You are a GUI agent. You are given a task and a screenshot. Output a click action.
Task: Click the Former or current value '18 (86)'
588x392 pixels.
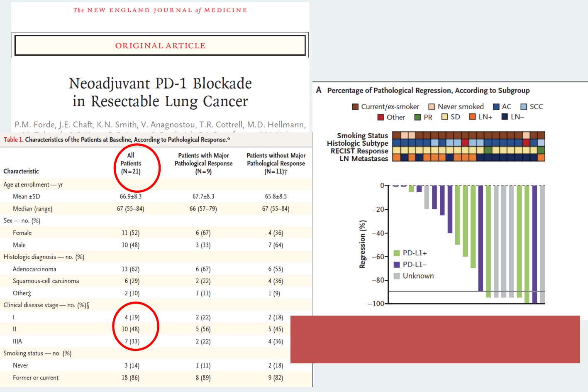[x=131, y=378]
